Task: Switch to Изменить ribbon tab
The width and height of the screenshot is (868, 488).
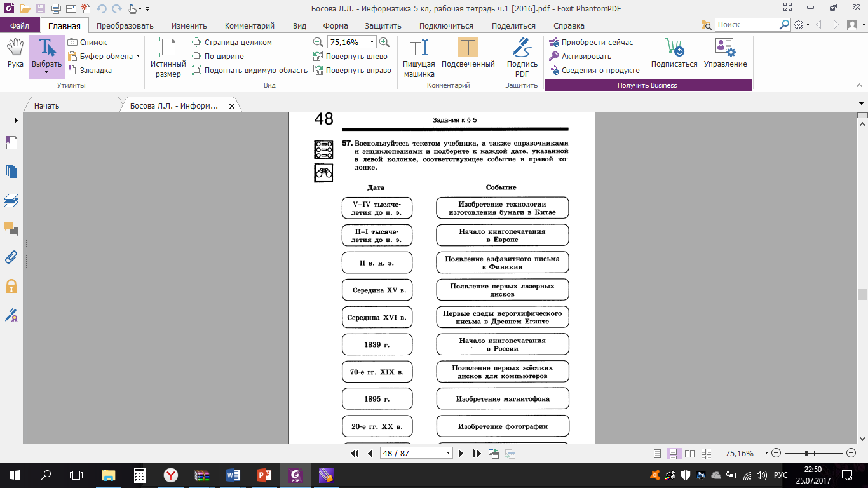Action: click(x=189, y=26)
